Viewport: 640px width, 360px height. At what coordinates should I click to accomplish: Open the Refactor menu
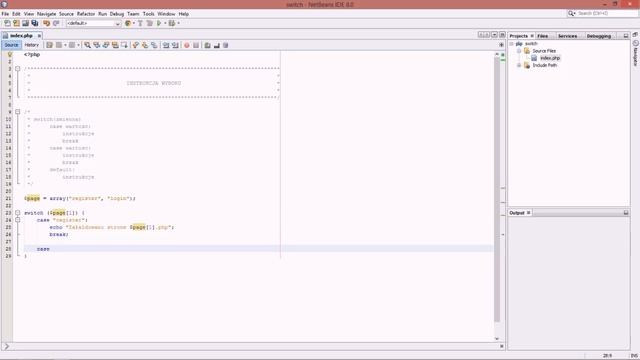(x=86, y=14)
